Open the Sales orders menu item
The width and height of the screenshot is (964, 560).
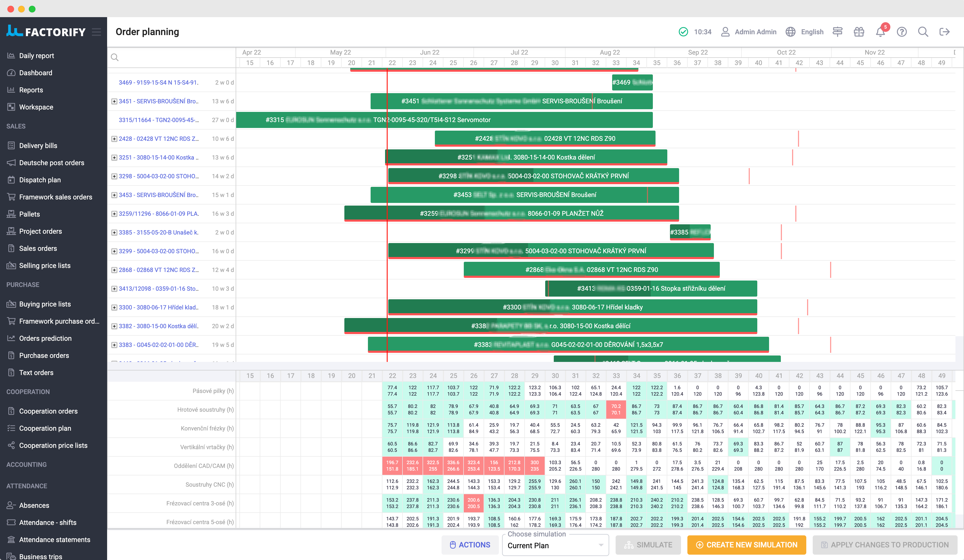click(x=37, y=248)
